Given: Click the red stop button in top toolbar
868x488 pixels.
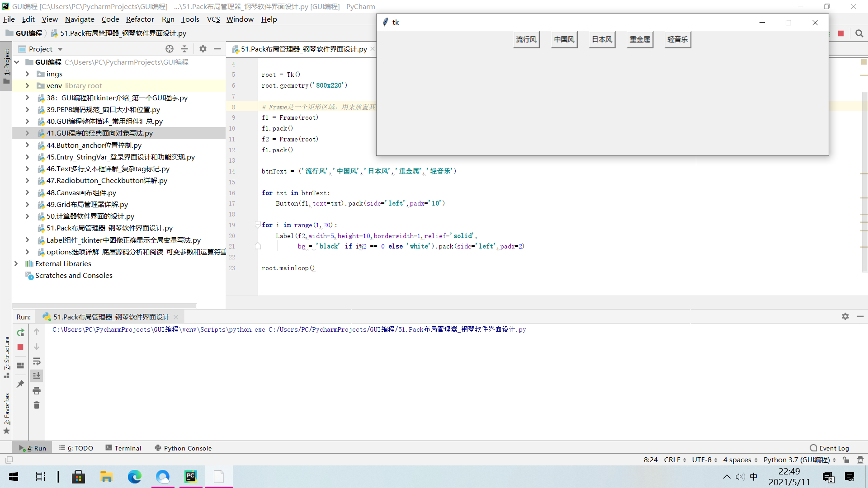Looking at the screenshot, I should [x=841, y=33].
